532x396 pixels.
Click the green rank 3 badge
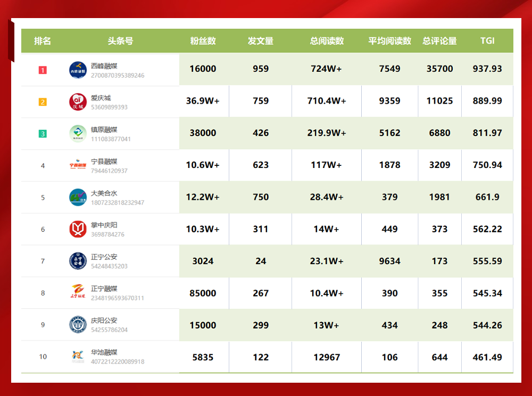point(43,133)
